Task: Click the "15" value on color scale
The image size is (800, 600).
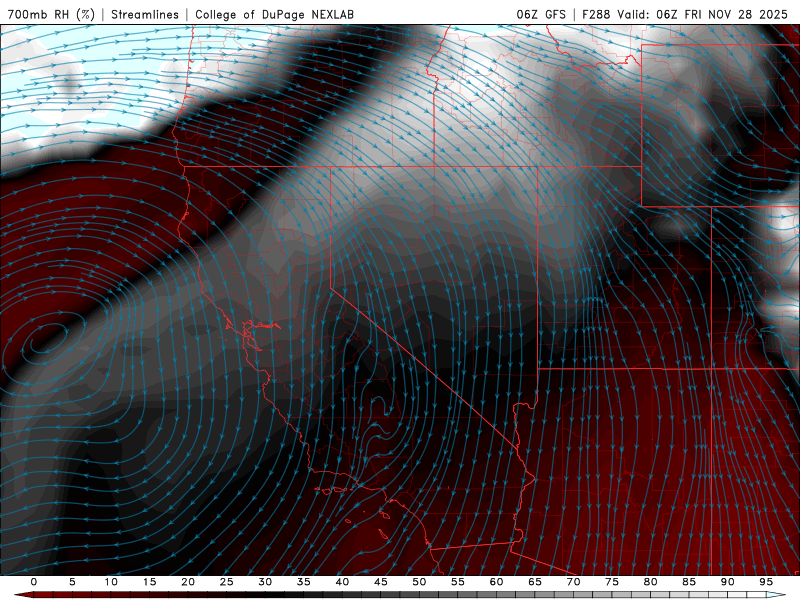Action: point(149,582)
